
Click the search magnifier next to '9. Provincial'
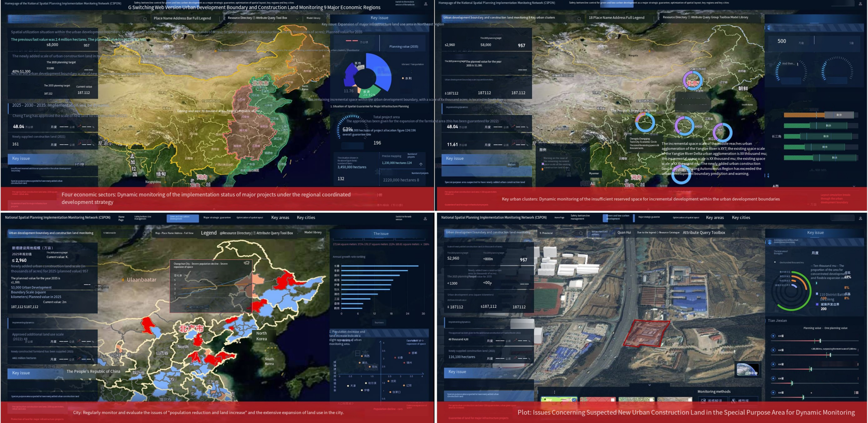point(581,233)
